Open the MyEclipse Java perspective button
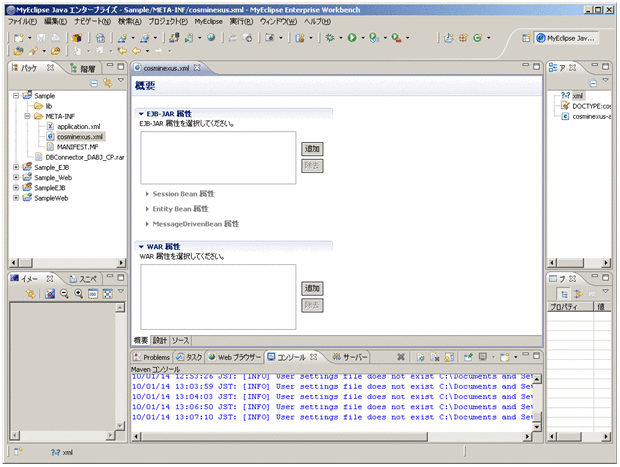Screen dimensions: 620x467 click(565, 38)
